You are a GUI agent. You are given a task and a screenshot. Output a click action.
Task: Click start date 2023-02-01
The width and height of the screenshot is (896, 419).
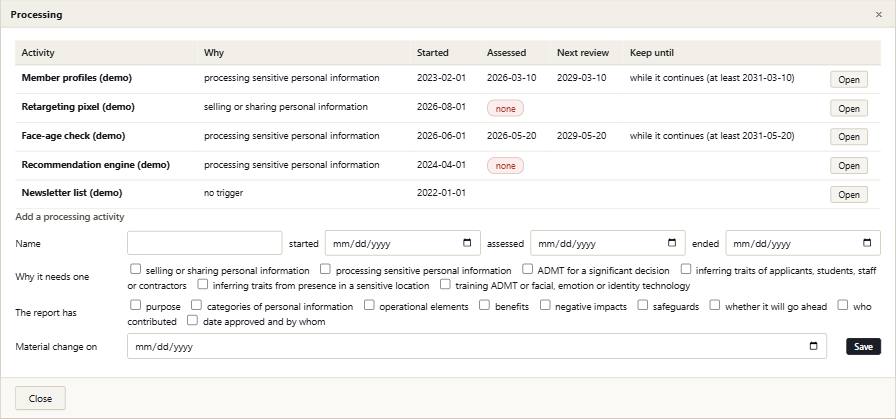coord(441,78)
